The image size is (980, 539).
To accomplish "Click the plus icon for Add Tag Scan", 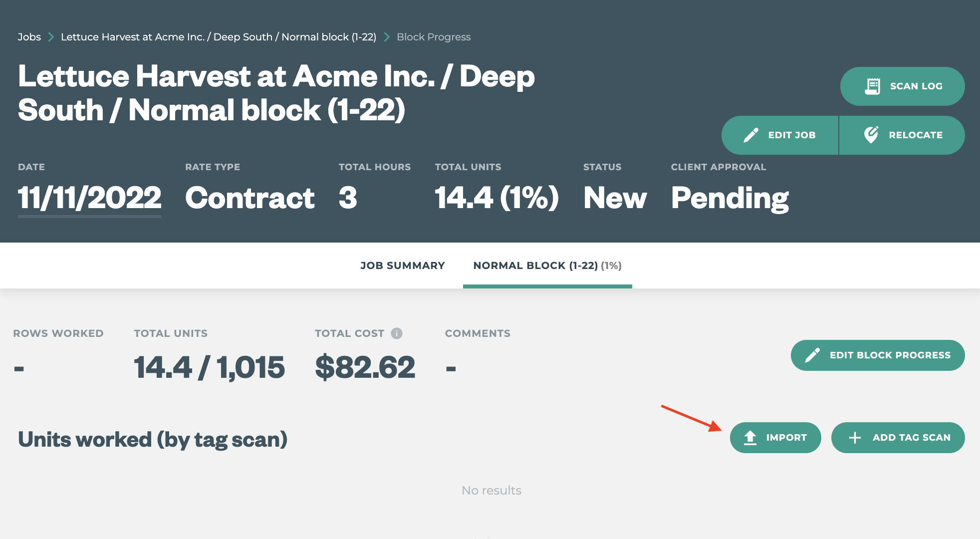I will (855, 438).
